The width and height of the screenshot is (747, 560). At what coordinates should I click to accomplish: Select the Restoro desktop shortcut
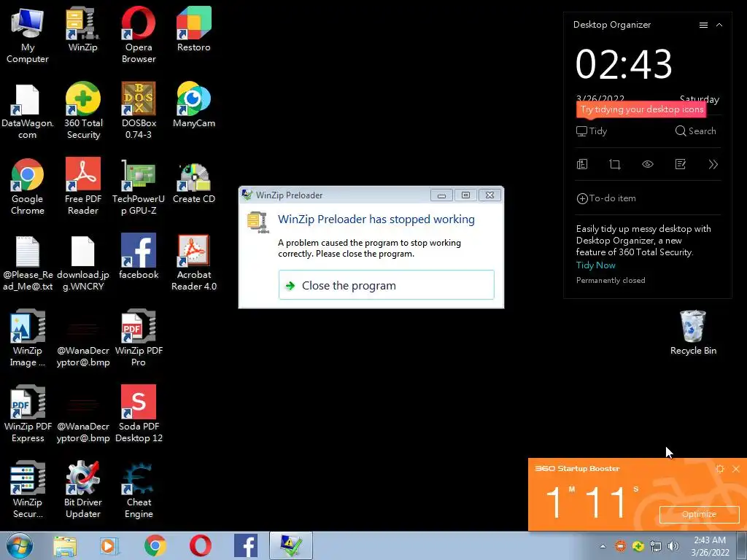pos(194,28)
